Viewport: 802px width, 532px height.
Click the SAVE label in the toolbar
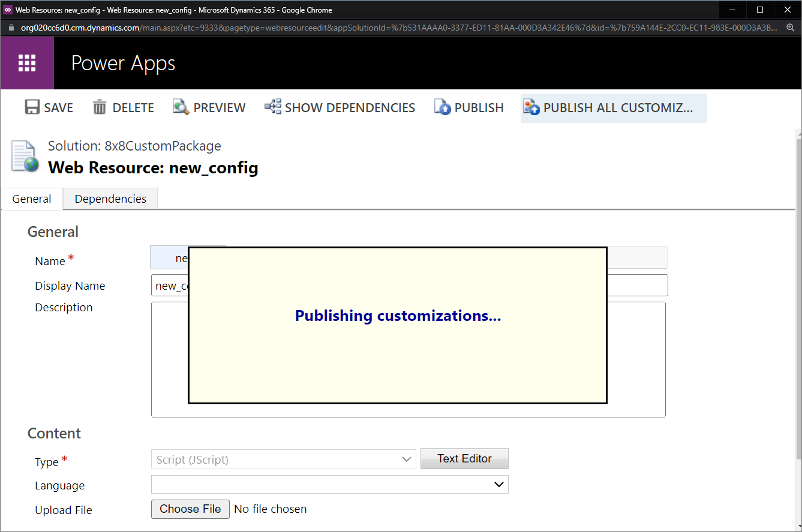point(59,108)
